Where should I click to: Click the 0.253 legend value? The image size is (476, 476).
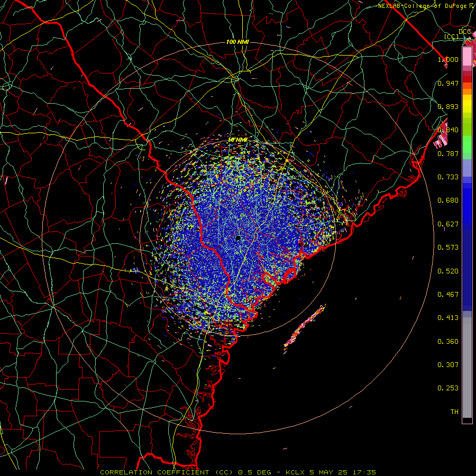point(448,388)
